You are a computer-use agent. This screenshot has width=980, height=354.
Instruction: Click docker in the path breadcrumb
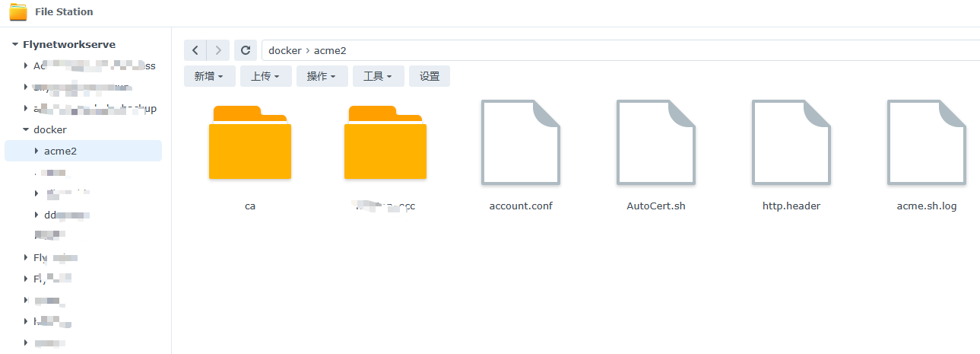285,50
